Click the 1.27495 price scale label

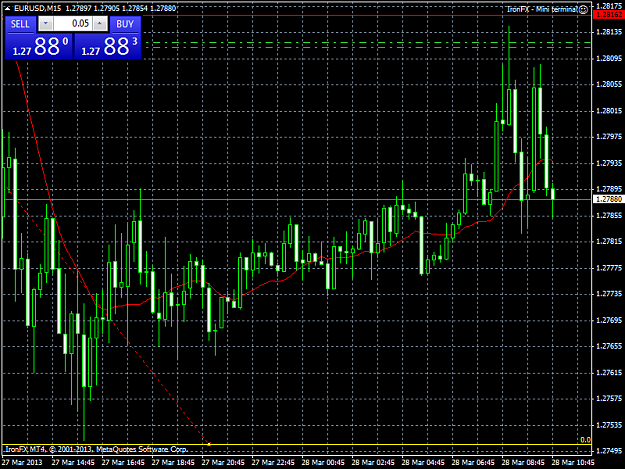click(609, 451)
